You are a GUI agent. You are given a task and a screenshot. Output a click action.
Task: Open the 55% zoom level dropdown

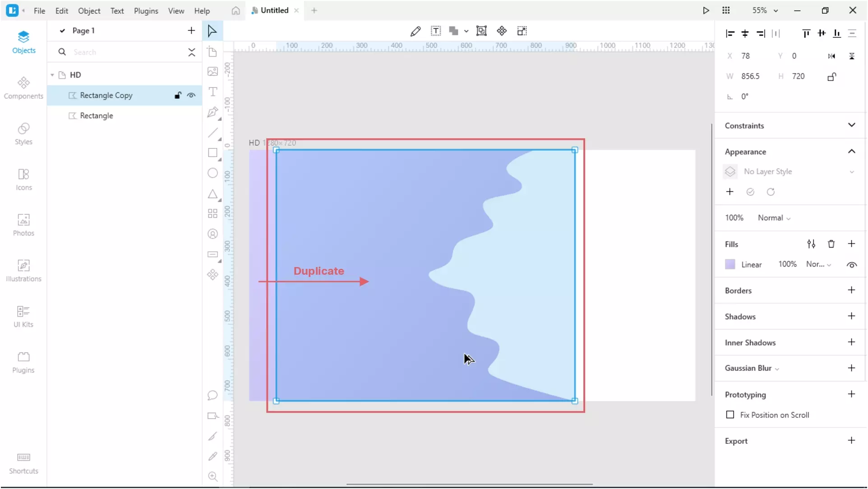pos(765,10)
